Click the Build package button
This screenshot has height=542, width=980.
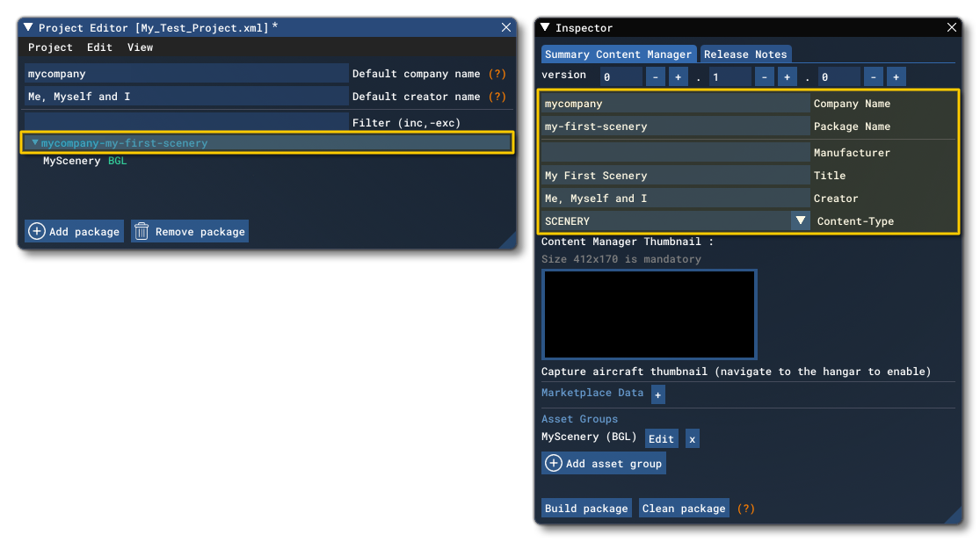[586, 508]
